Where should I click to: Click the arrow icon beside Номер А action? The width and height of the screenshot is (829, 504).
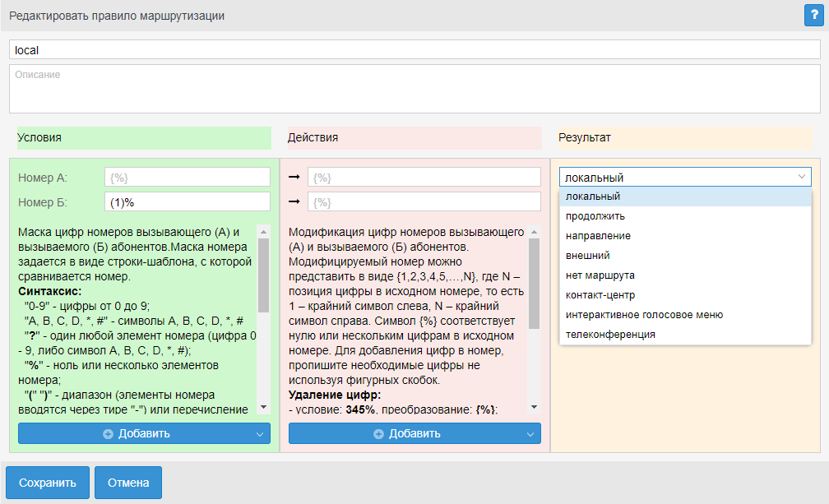[x=294, y=177]
